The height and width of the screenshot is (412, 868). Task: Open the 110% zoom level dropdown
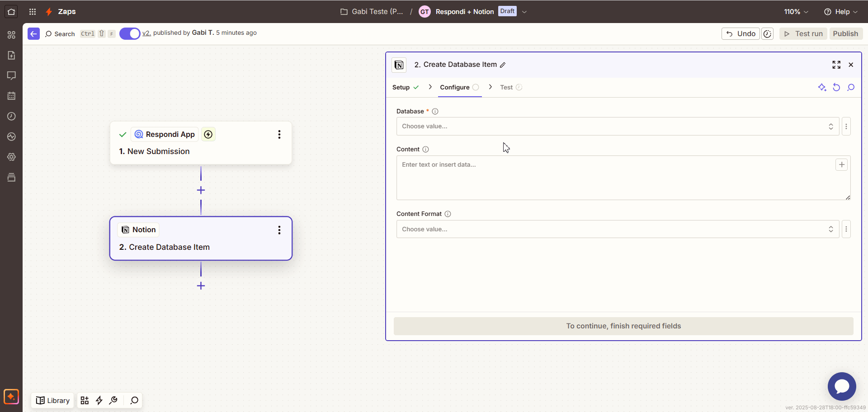pos(796,12)
